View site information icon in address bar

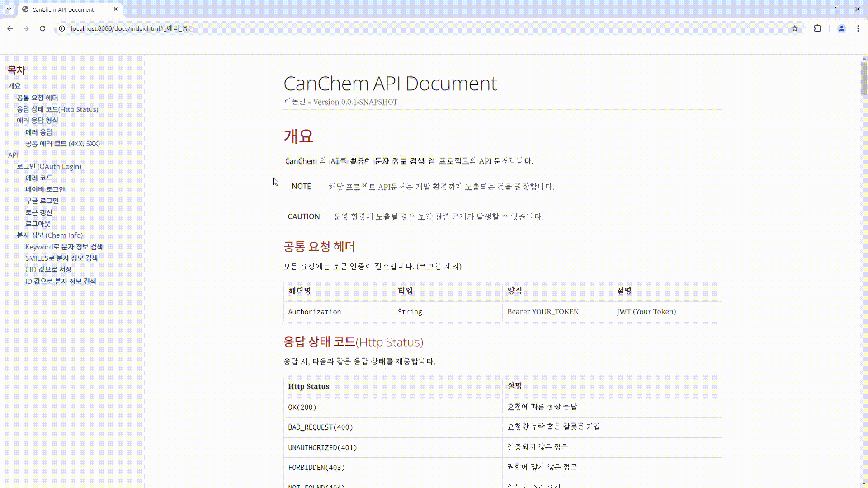pos(62,28)
